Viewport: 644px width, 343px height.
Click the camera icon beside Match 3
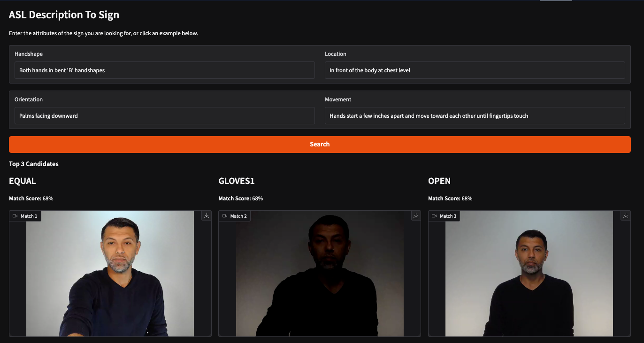click(x=434, y=216)
